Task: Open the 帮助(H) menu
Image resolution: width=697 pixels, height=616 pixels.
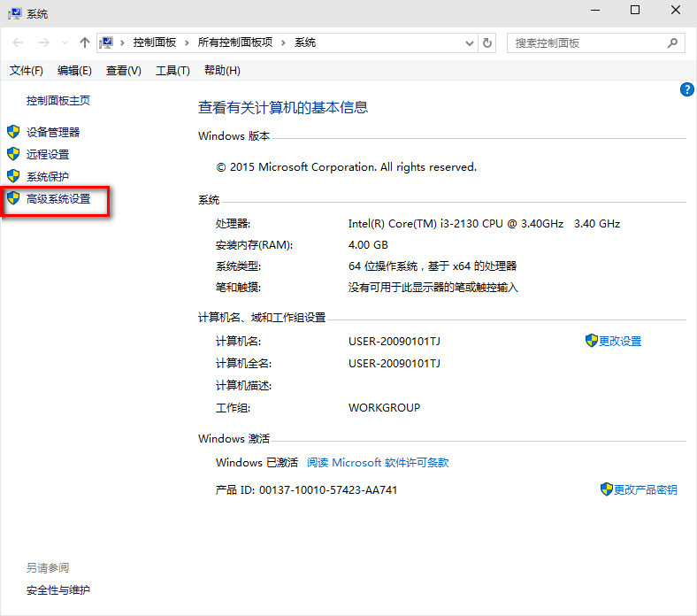Action: pos(222,70)
